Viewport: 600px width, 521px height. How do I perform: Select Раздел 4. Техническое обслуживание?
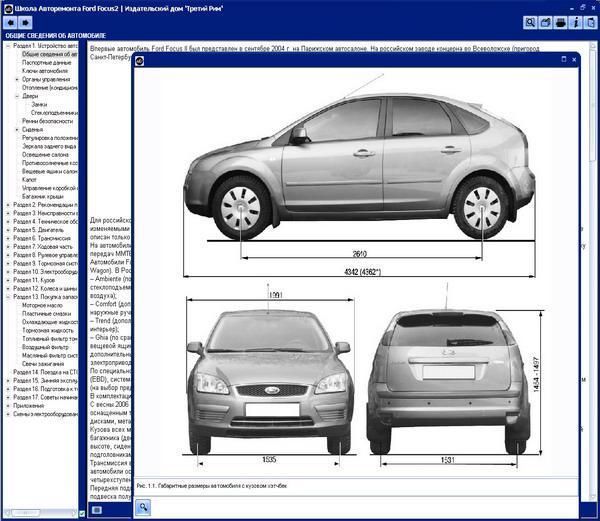click(45, 221)
